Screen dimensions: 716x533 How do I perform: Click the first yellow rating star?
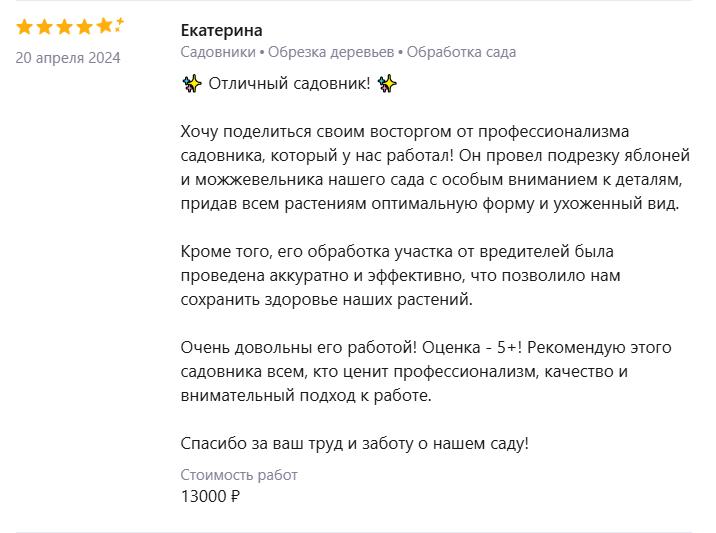pyautogui.click(x=25, y=26)
